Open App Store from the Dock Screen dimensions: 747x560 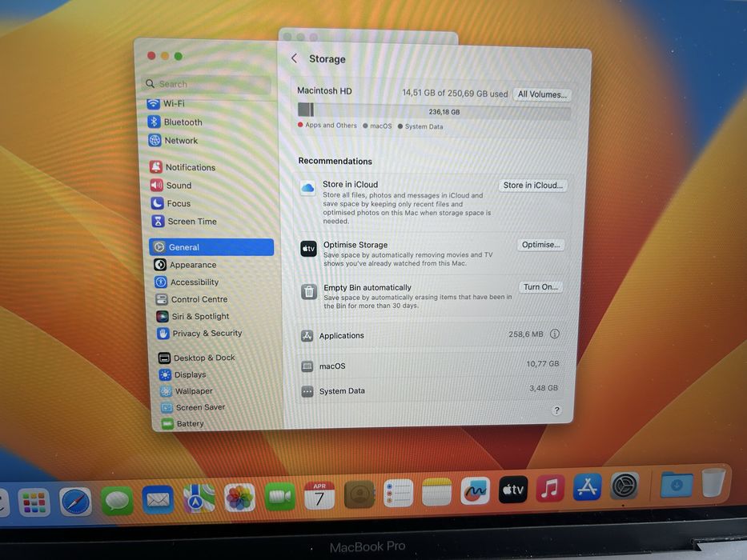click(x=587, y=486)
